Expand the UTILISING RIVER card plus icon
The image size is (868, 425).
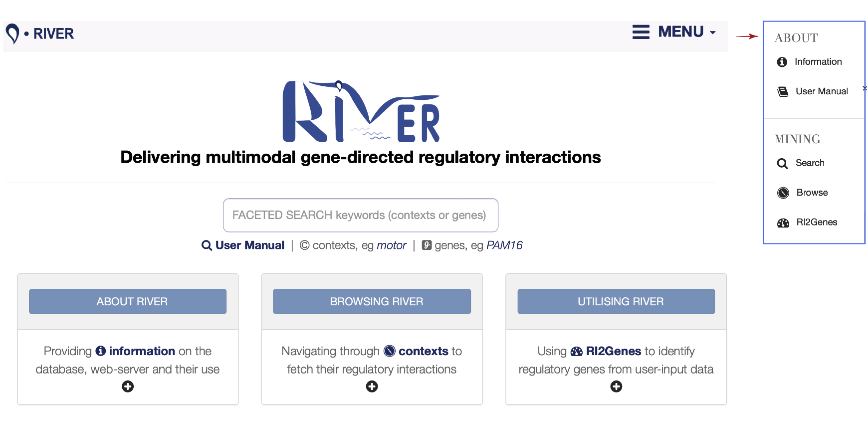point(616,386)
